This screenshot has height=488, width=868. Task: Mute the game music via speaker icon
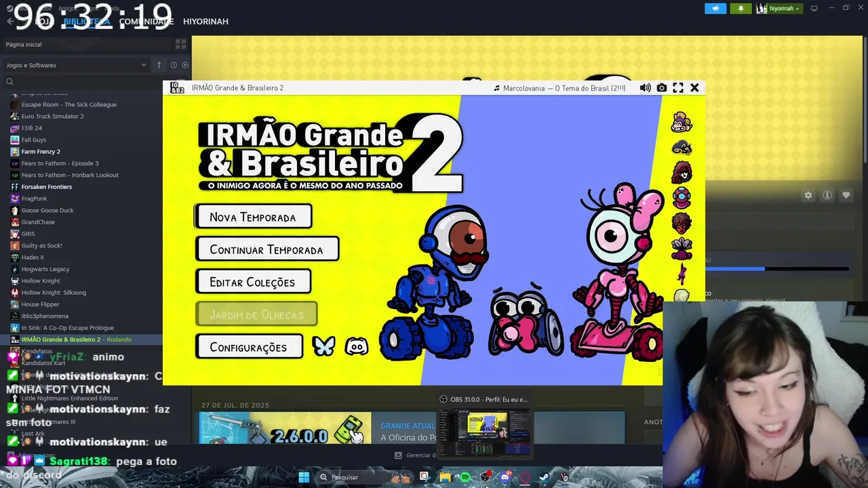[x=645, y=88]
